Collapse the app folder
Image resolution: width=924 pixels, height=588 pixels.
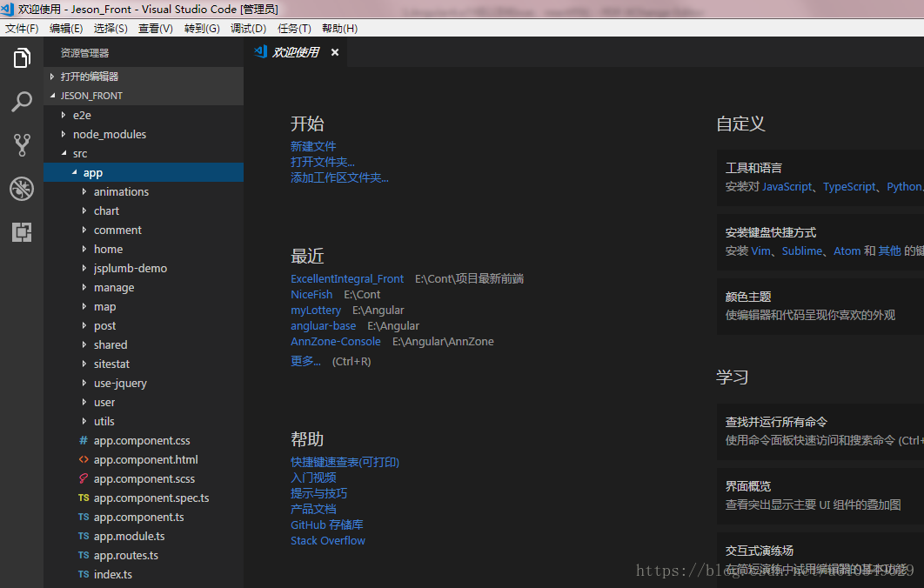(x=74, y=172)
